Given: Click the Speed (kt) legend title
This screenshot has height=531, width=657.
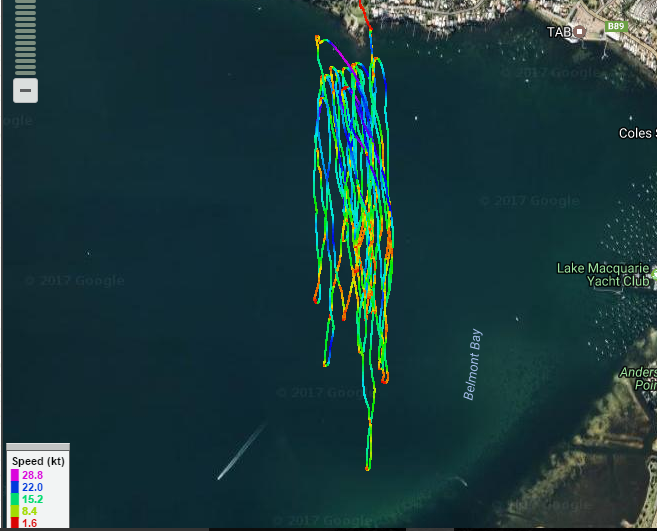Looking at the screenshot, I should [x=38, y=460].
